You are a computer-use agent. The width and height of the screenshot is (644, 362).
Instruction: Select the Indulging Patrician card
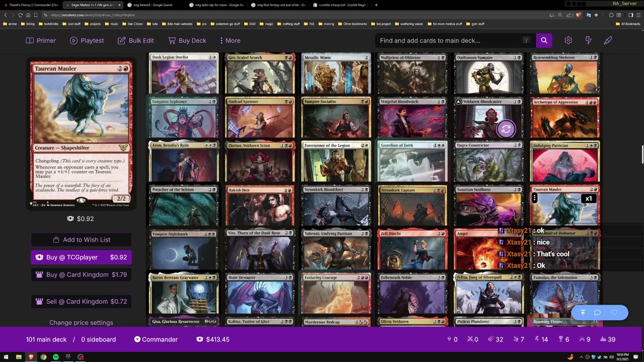[x=565, y=161]
